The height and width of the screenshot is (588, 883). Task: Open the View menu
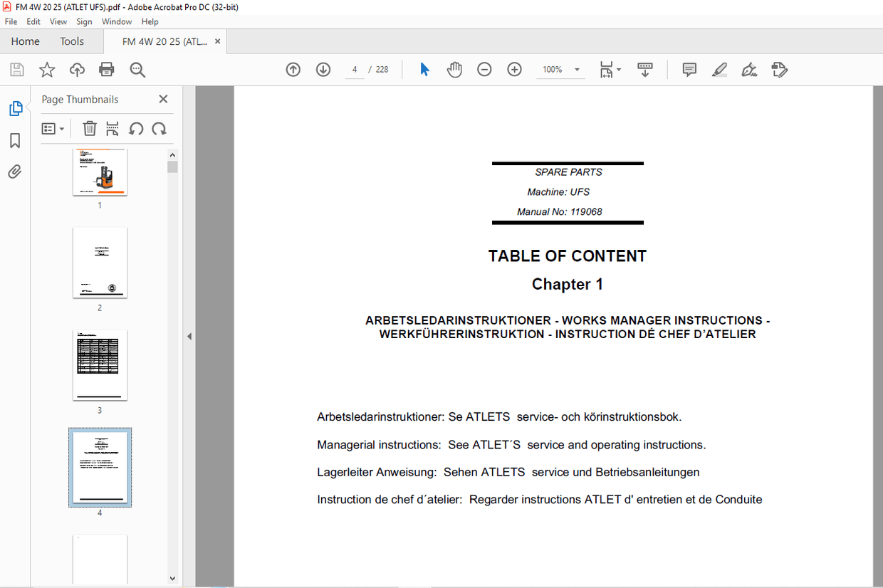coord(58,21)
